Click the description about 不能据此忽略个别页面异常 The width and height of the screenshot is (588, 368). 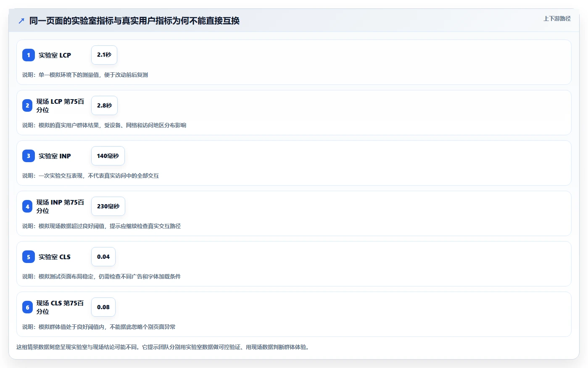tap(99, 327)
